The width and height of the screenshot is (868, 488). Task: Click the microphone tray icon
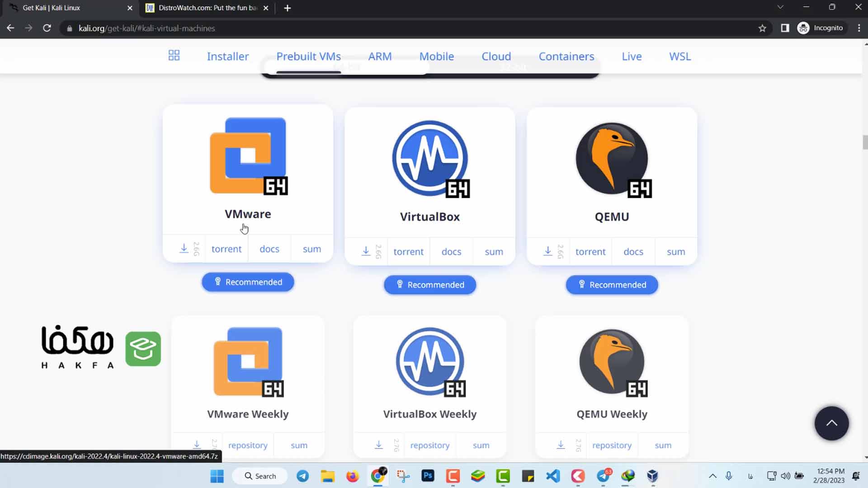[729, 476]
